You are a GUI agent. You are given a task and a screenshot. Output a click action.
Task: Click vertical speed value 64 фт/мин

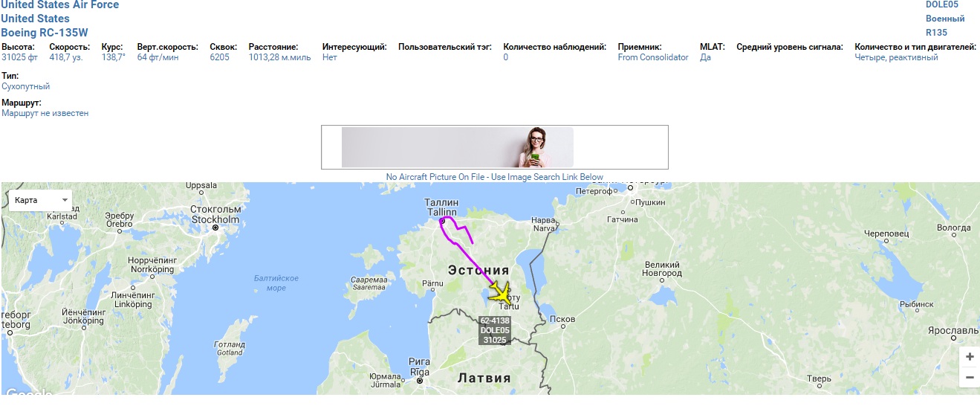158,57
